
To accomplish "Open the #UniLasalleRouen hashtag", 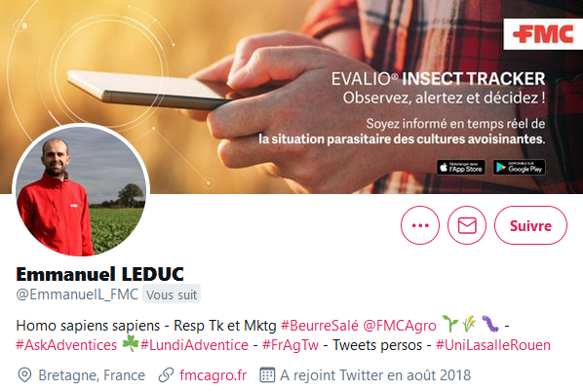I will pyautogui.click(x=493, y=345).
